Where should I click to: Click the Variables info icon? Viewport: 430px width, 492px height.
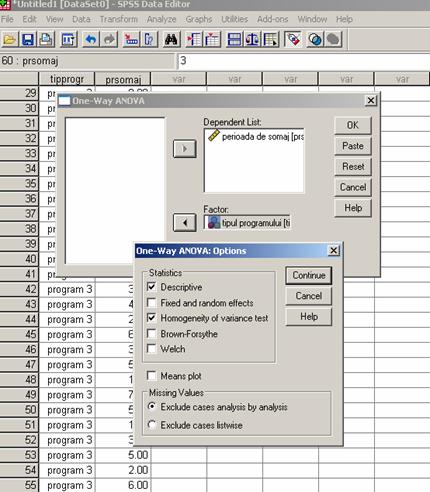point(149,40)
